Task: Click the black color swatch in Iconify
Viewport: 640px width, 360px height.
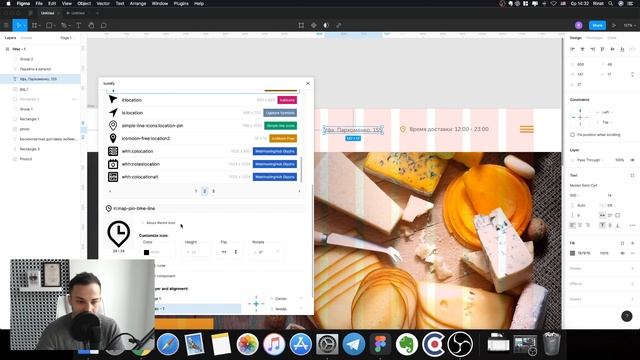Action: [x=146, y=252]
